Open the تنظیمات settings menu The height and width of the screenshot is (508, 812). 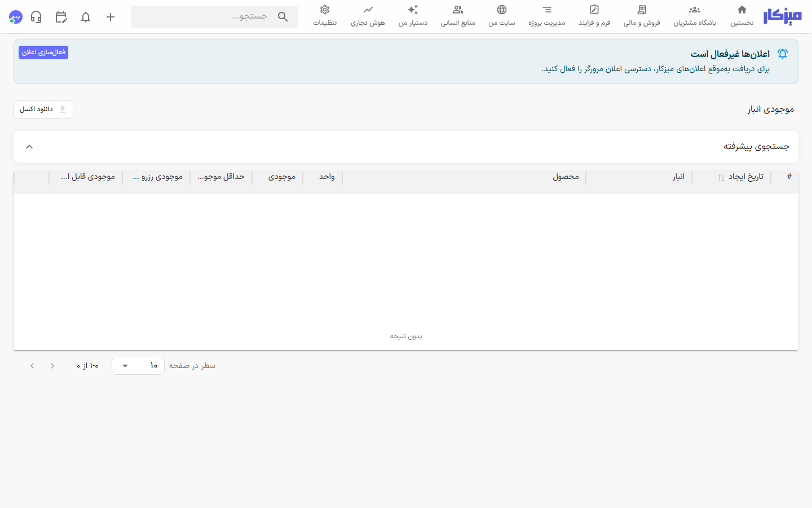pyautogui.click(x=325, y=16)
